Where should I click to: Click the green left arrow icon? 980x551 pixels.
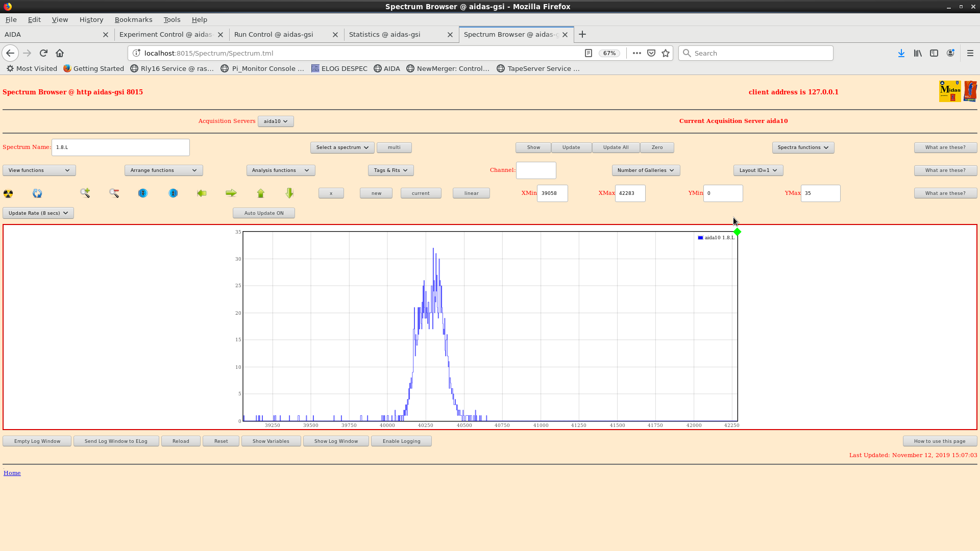point(202,193)
